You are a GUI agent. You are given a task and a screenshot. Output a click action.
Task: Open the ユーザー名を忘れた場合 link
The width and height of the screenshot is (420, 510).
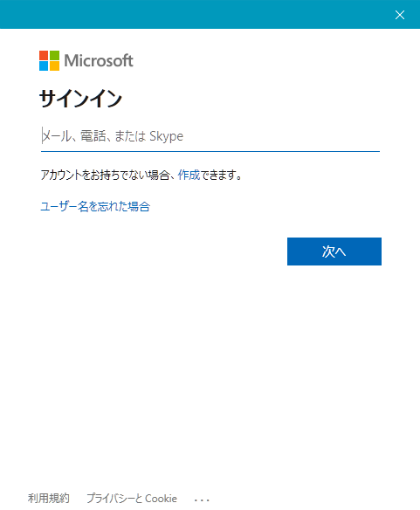point(95,207)
